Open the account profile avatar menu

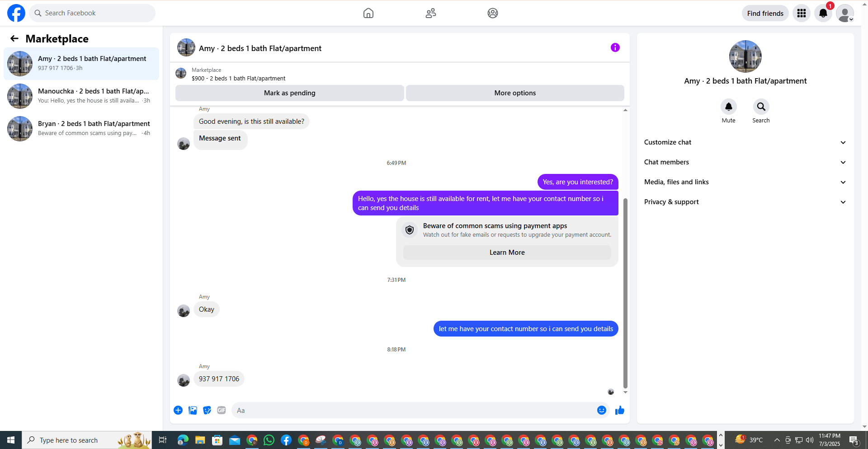point(844,13)
